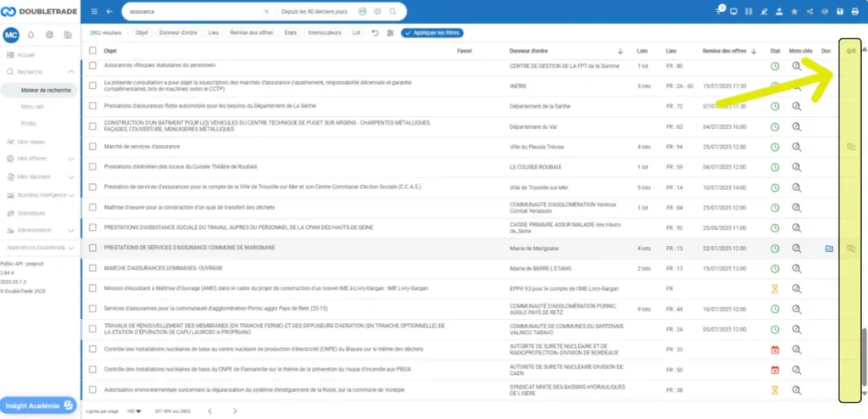Image resolution: width=868 pixels, height=419 pixels.
Task: Click the Appliquer les filtres button
Action: [x=432, y=33]
